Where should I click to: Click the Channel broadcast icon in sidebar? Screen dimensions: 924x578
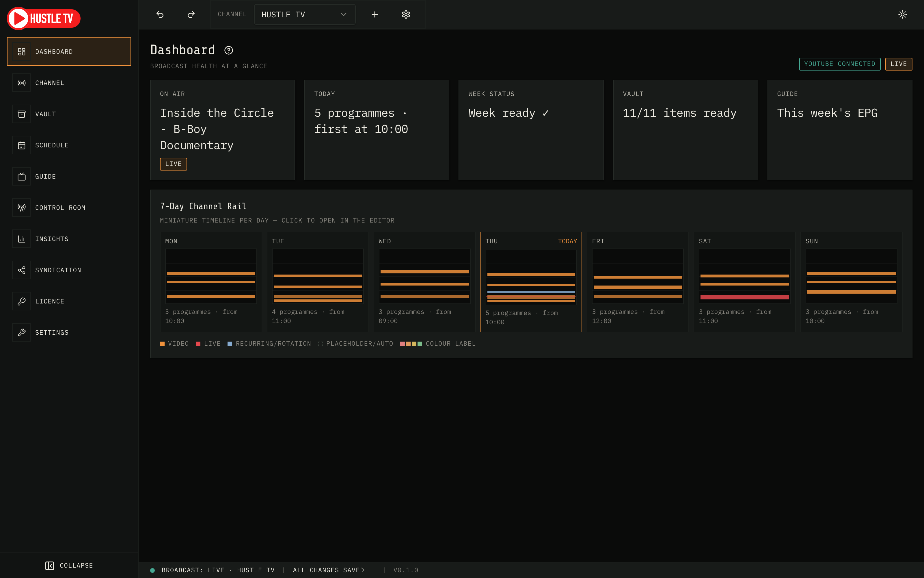click(21, 83)
